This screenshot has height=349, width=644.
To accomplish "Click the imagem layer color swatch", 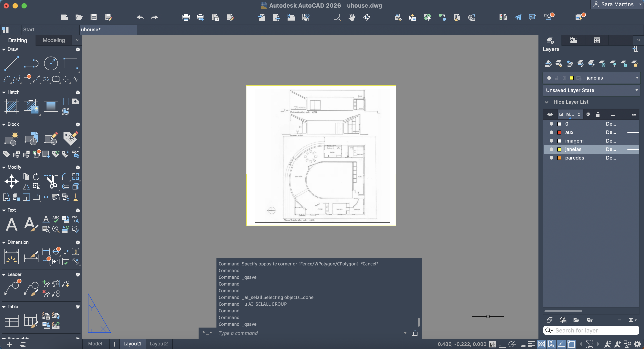I will pyautogui.click(x=559, y=141).
